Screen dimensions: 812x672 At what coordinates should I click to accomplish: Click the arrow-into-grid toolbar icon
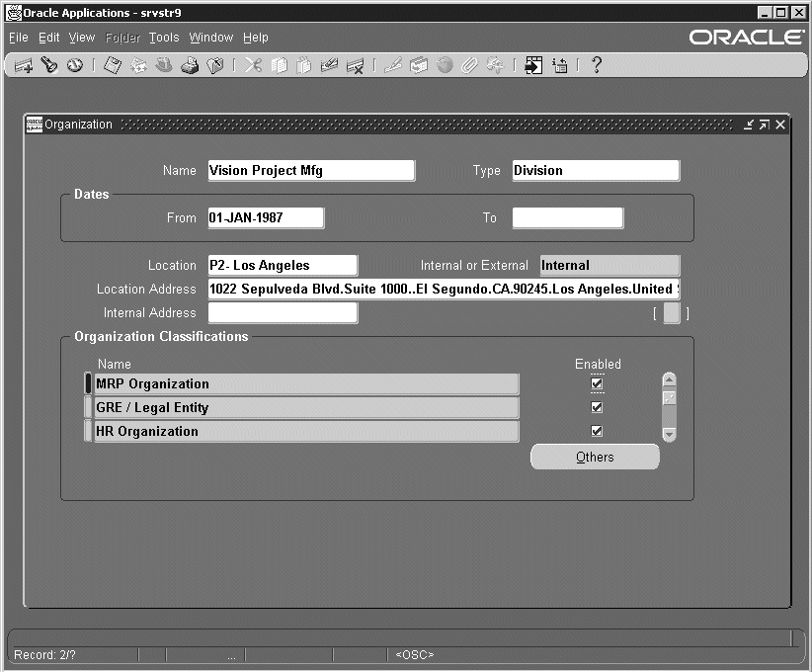[x=533, y=65]
